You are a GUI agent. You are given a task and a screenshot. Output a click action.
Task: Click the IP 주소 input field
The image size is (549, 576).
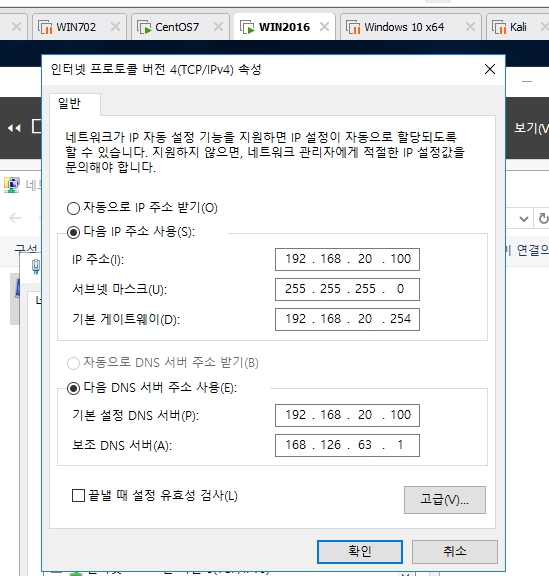347,259
